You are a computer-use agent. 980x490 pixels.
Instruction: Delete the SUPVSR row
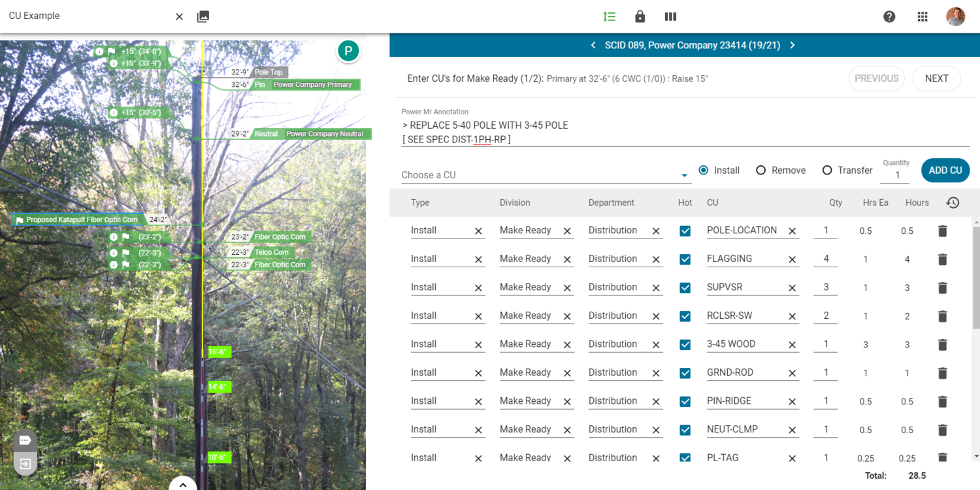click(942, 287)
